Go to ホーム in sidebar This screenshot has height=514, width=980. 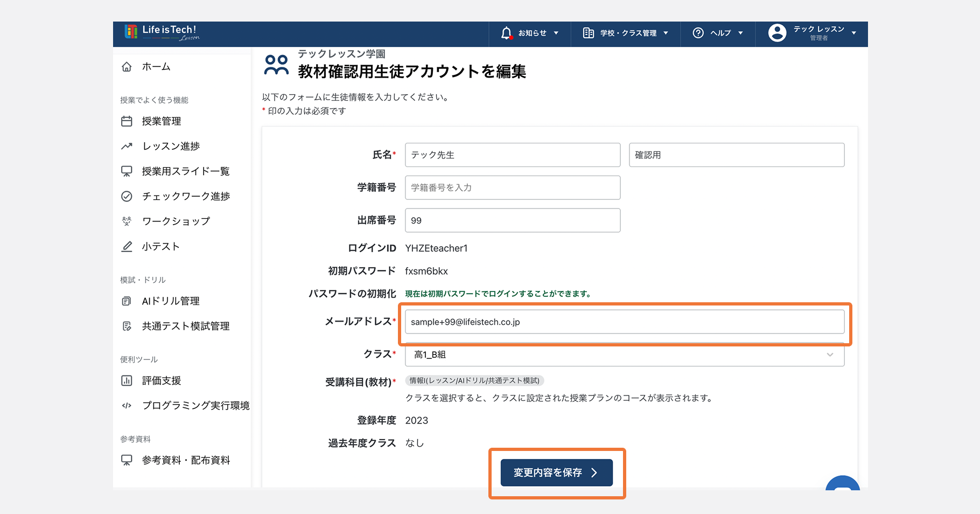point(156,67)
